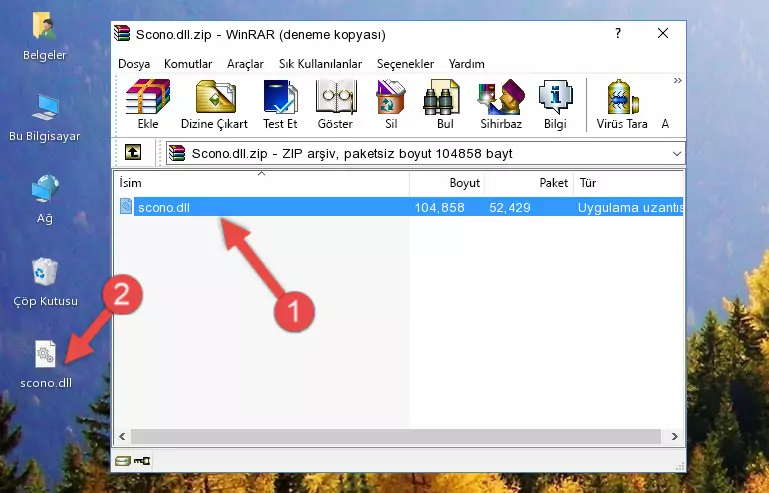Sort by the İsim column header

pos(262,183)
